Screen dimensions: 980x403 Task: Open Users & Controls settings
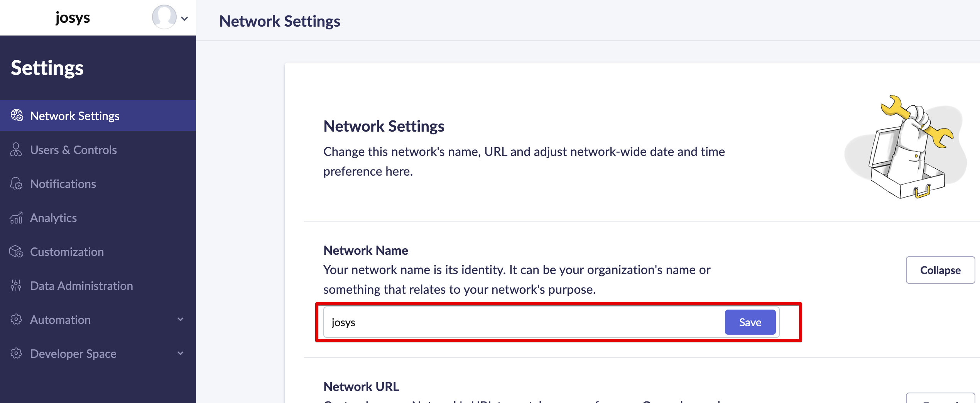tap(73, 150)
